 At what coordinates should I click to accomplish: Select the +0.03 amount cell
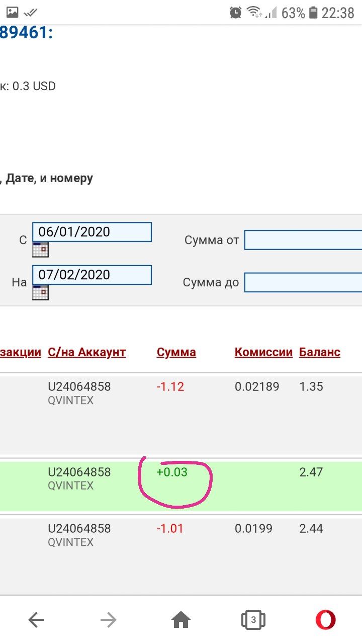172,472
